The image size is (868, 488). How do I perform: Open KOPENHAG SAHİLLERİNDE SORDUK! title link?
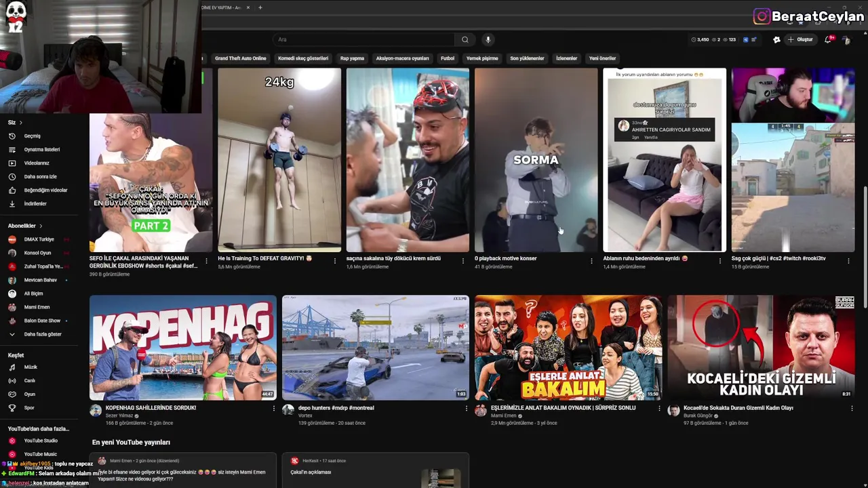pyautogui.click(x=151, y=408)
